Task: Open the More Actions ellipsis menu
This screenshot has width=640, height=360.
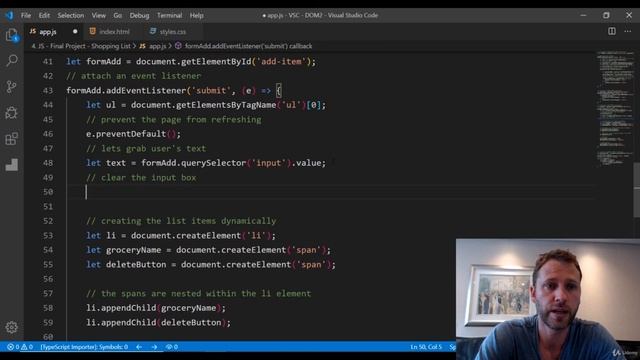Action: pyautogui.click(x=627, y=31)
